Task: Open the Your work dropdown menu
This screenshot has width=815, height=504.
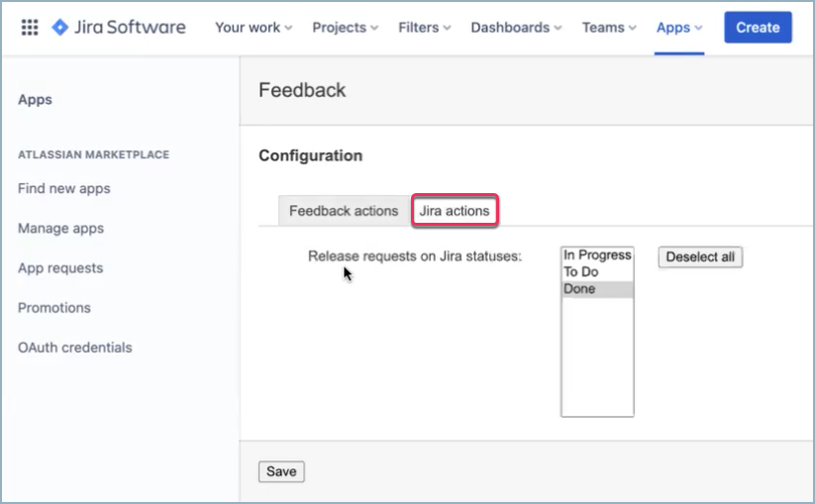Action: (x=254, y=28)
